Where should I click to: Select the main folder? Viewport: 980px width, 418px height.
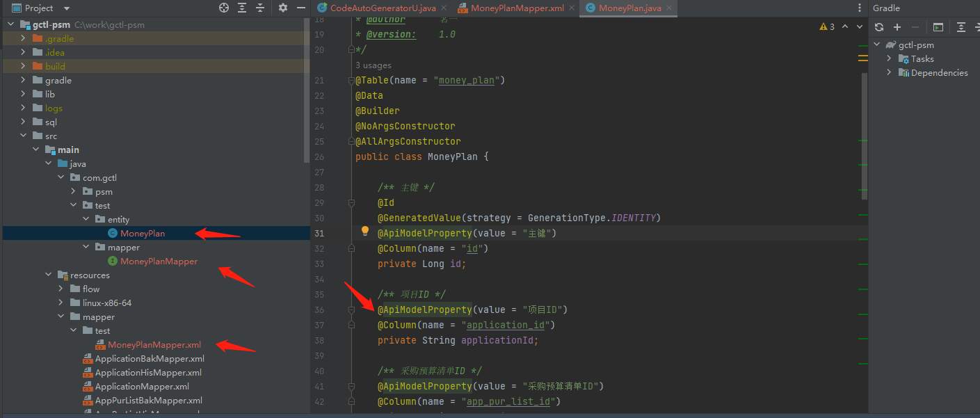coord(68,150)
